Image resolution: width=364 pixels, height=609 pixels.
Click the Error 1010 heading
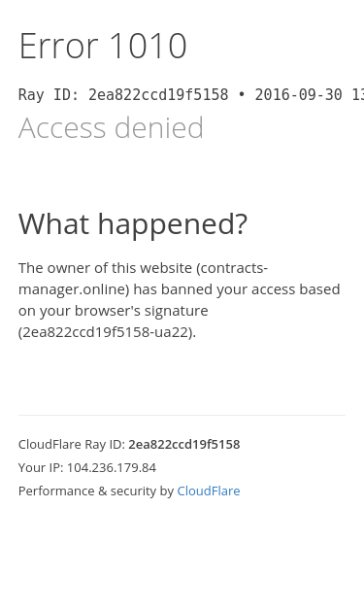tap(103, 46)
